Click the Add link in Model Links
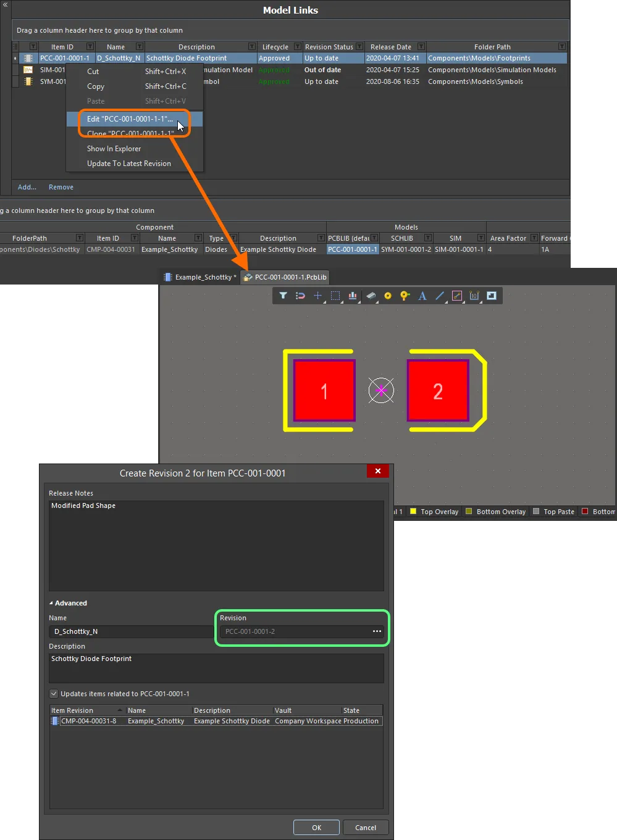617x840 pixels. click(x=27, y=187)
